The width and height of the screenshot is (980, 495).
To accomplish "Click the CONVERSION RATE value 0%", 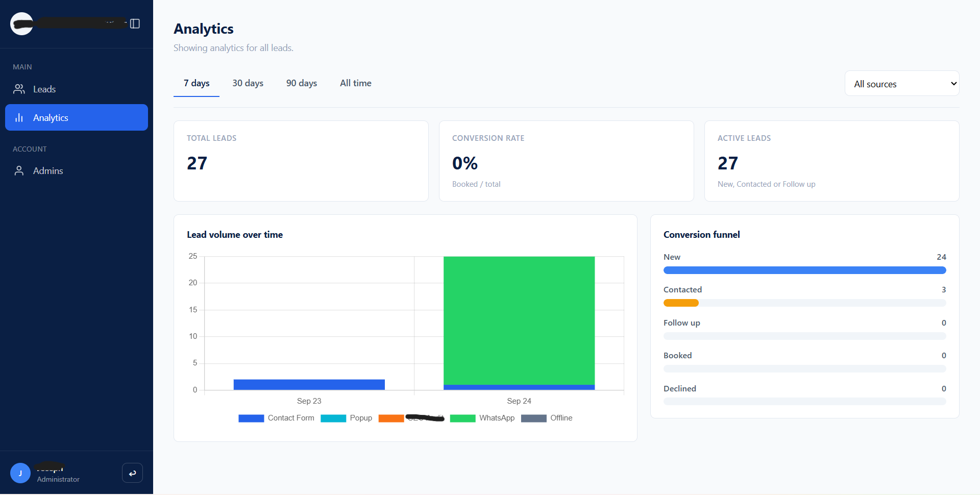I will click(465, 163).
